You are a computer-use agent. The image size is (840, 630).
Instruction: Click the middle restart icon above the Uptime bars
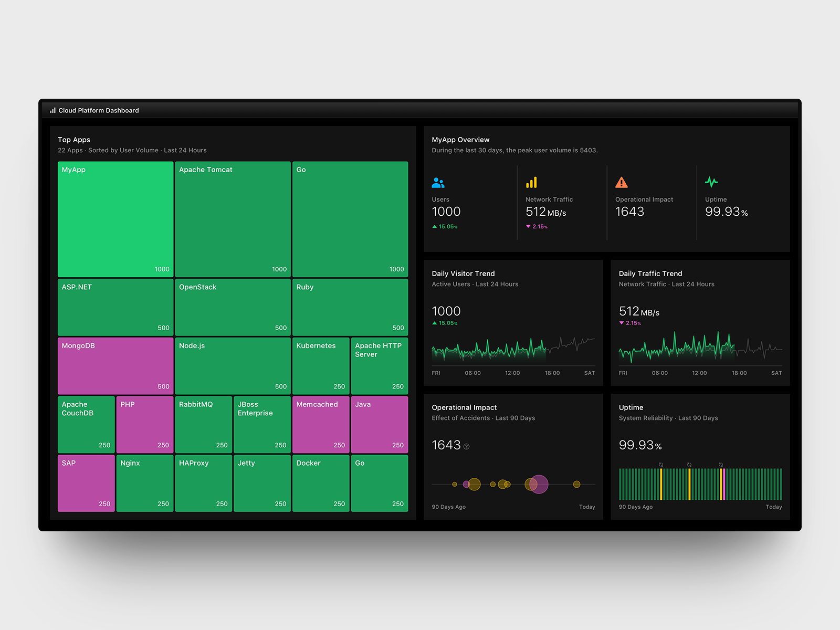point(689,465)
